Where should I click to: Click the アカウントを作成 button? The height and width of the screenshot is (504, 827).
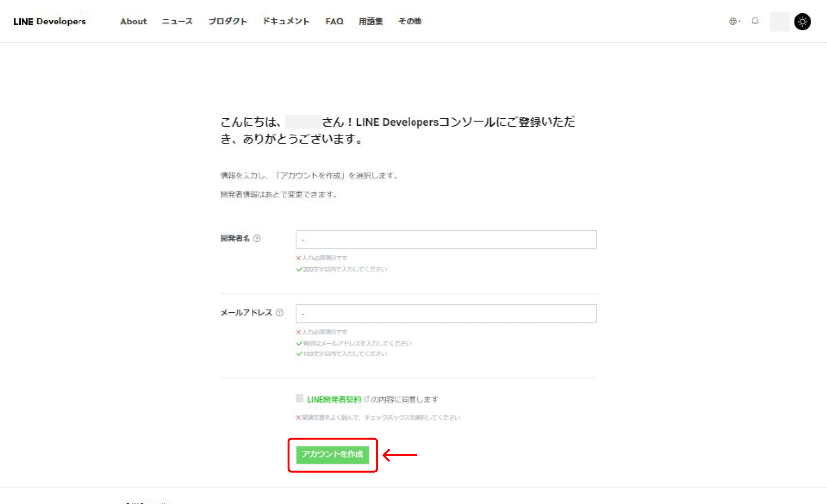332,454
